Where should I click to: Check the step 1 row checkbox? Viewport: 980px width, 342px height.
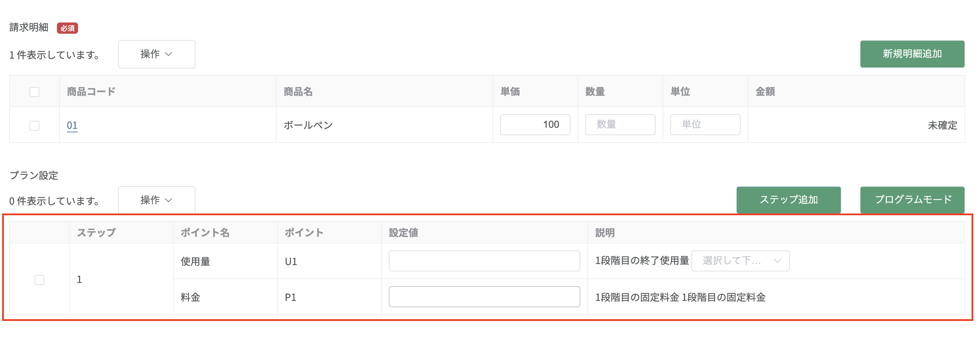pyautogui.click(x=39, y=280)
